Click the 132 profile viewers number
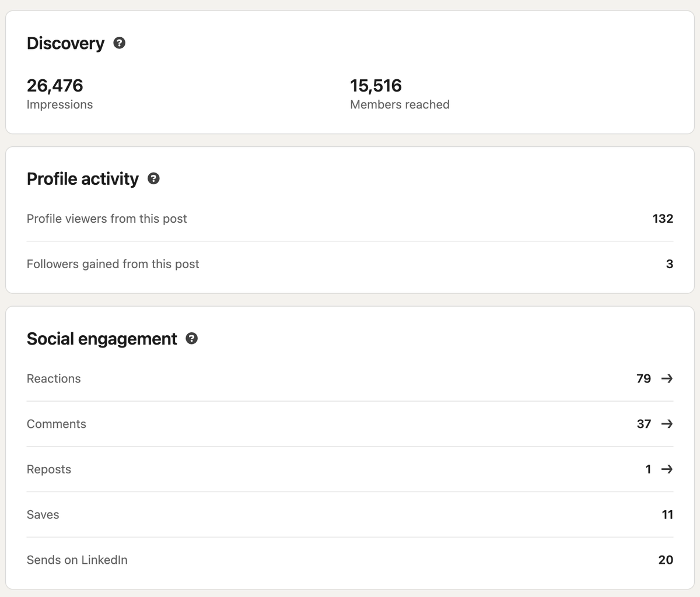 click(x=663, y=219)
